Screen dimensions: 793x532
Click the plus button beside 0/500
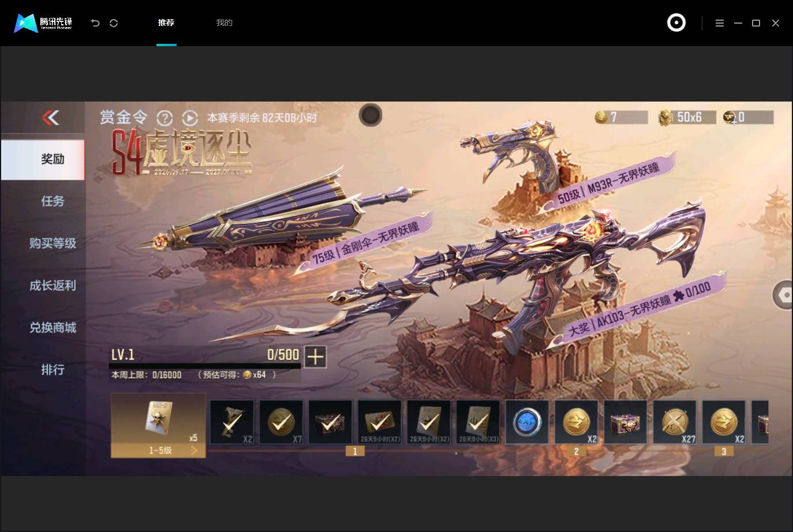[x=315, y=357]
